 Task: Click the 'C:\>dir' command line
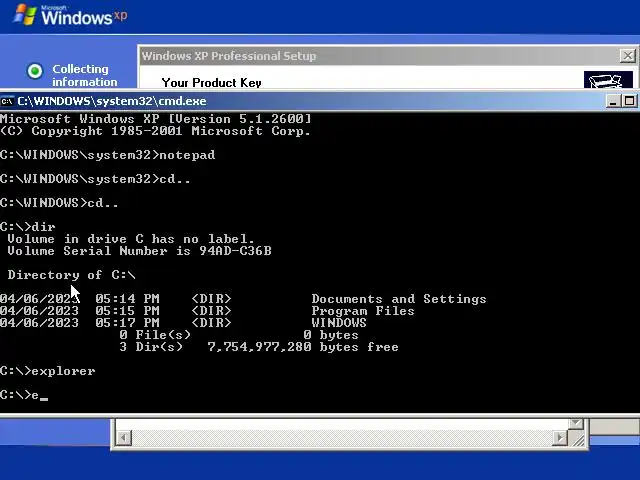pyautogui.click(x=28, y=227)
